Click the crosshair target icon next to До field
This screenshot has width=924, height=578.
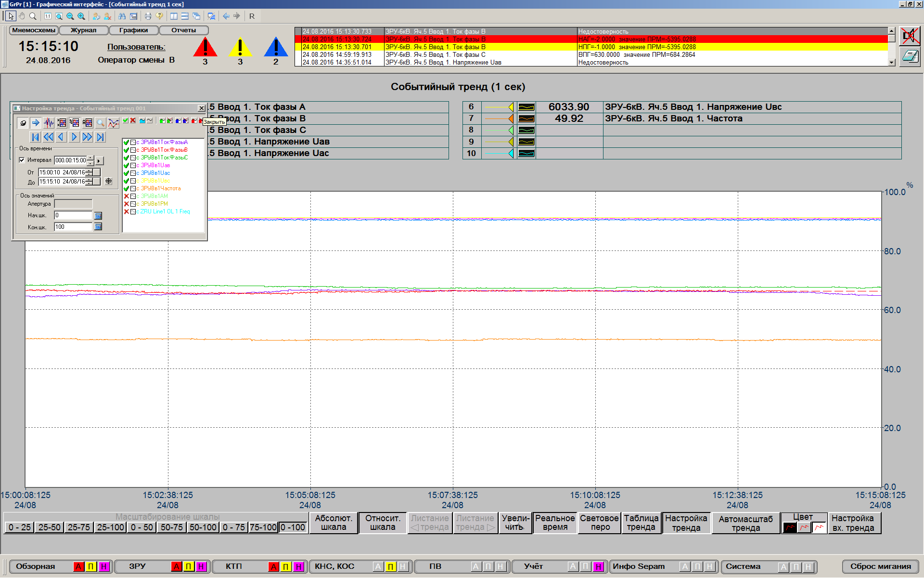click(x=109, y=182)
